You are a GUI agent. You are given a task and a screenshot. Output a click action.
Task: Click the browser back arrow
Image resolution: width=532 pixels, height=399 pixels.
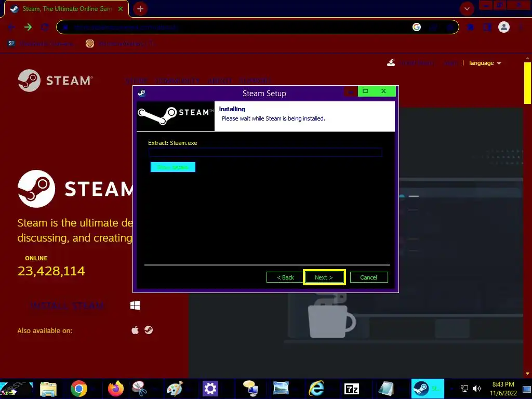click(11, 27)
